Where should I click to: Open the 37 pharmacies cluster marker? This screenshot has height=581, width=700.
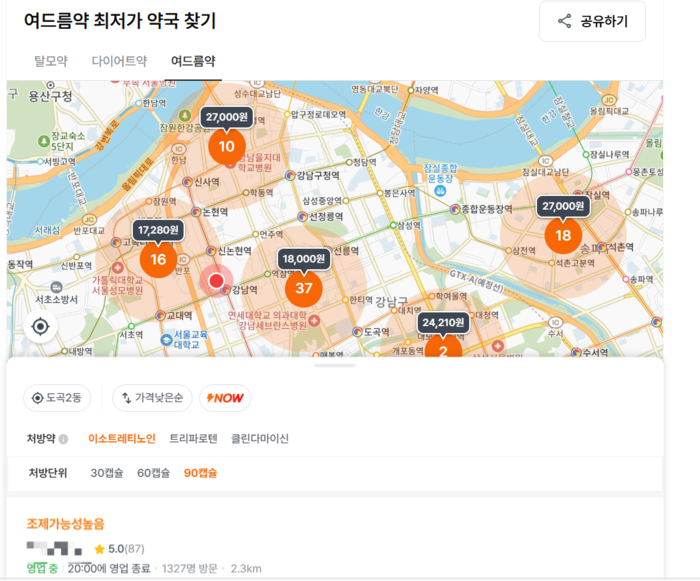coord(304,288)
